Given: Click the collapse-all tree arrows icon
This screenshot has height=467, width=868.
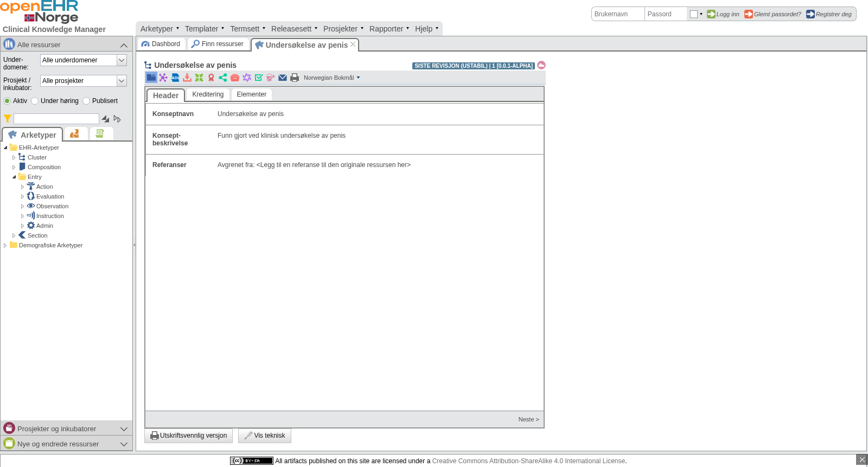Looking at the screenshot, I should coord(105,119).
